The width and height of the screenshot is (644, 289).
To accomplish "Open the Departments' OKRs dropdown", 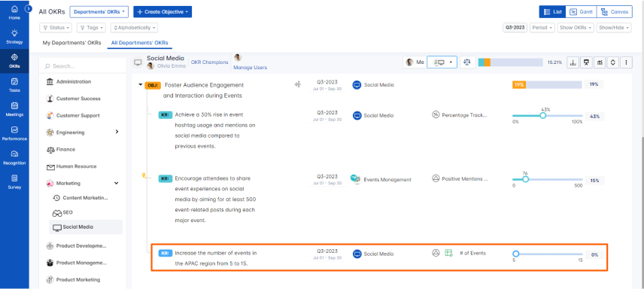I will (99, 12).
